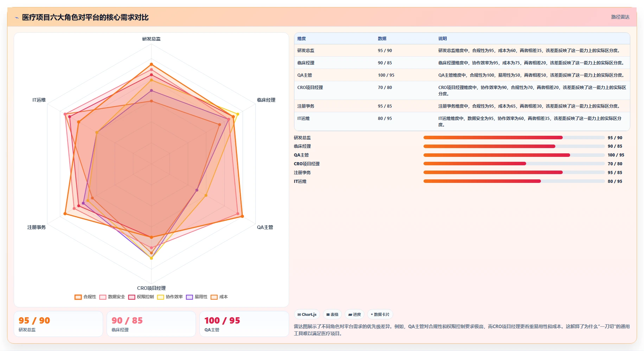Open the 100 / 95 QA主管 data card
This screenshot has width=644, height=351.
(x=244, y=324)
